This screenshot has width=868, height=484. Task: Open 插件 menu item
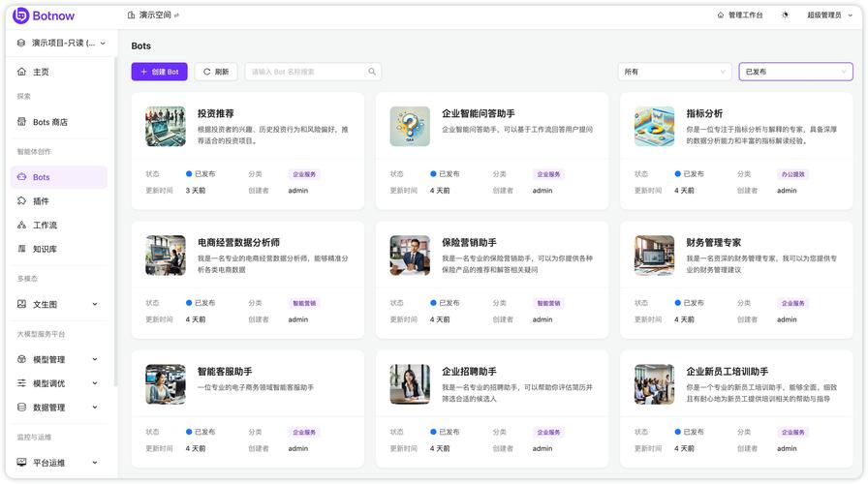[x=59, y=200]
